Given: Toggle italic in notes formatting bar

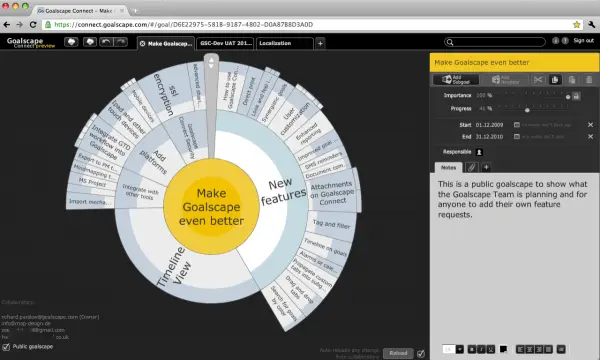Looking at the screenshot, I should click(x=481, y=349).
